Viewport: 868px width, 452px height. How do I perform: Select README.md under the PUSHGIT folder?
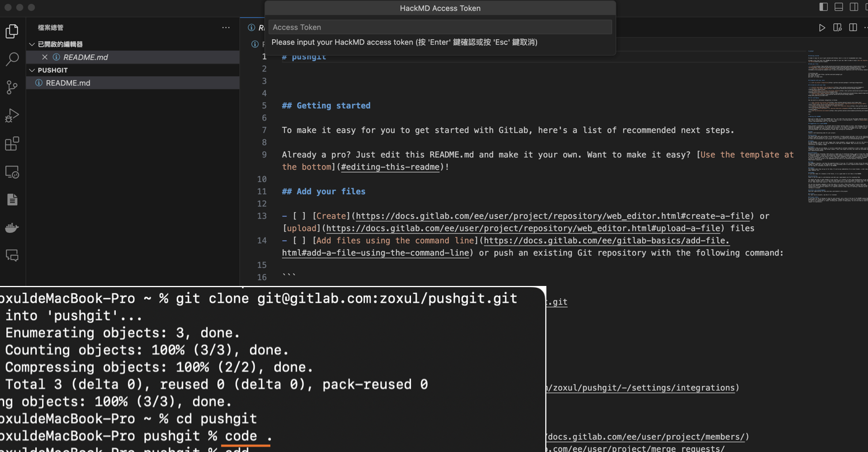click(x=68, y=83)
